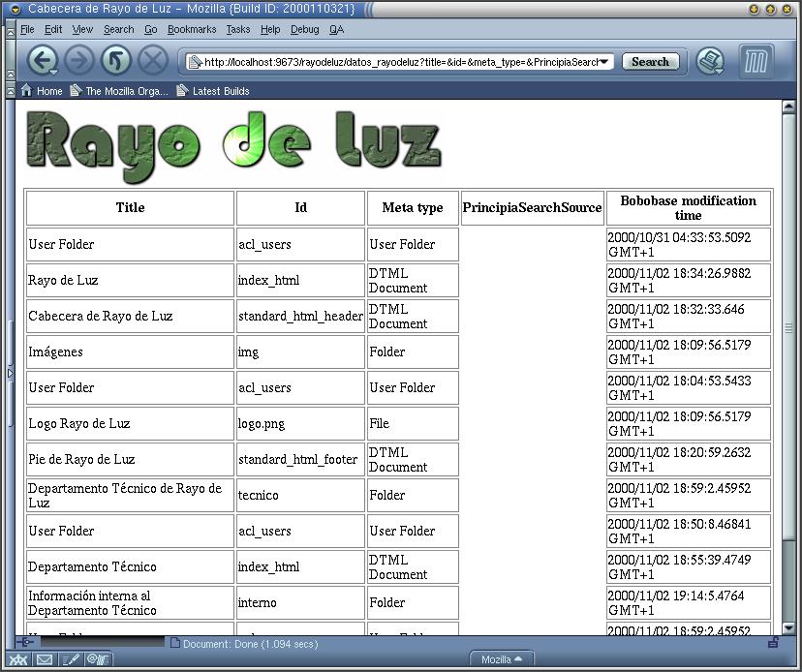Open Composer via the pencil-and-page icon
802x672 pixels.
click(x=71, y=659)
